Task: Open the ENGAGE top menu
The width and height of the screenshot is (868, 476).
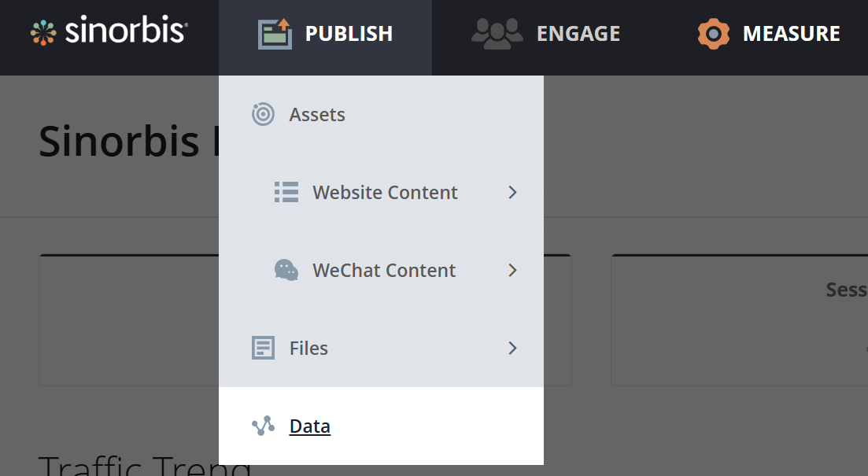Action: click(x=578, y=34)
